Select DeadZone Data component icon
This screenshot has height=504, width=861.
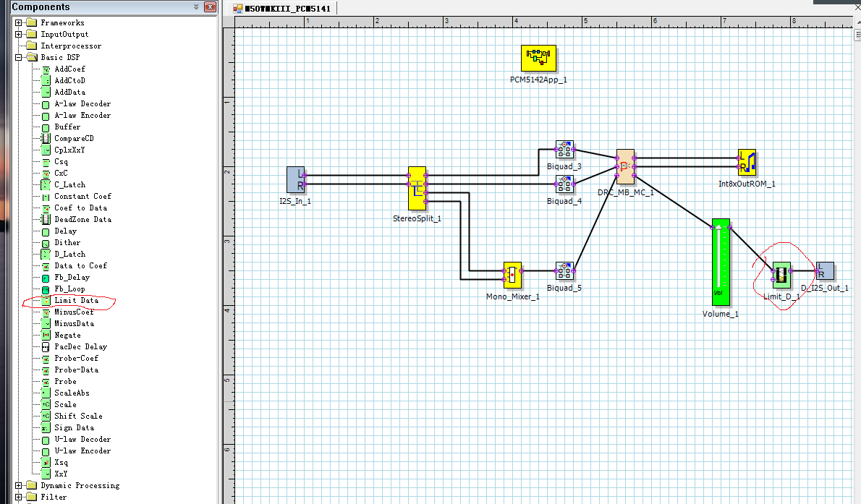(46, 220)
